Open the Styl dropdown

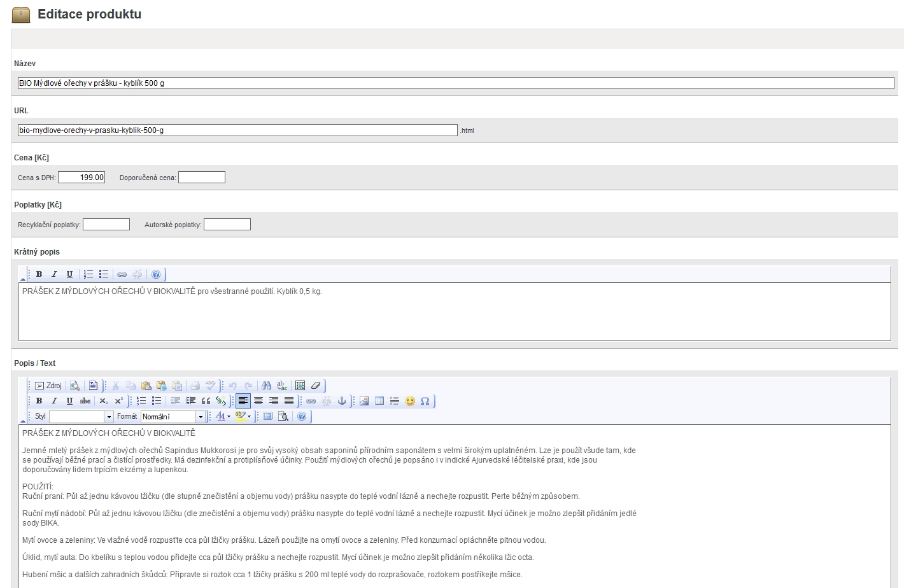[x=81, y=417]
